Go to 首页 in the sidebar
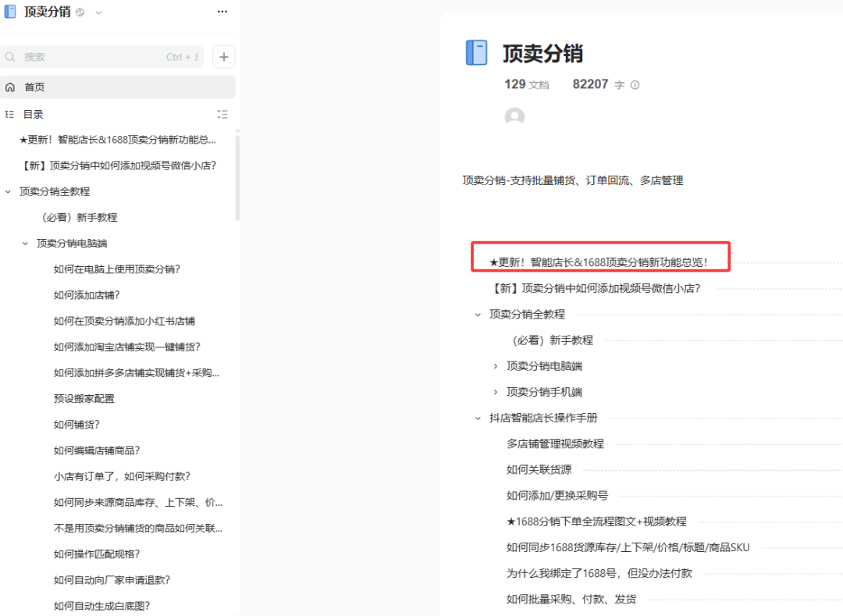 [x=118, y=87]
